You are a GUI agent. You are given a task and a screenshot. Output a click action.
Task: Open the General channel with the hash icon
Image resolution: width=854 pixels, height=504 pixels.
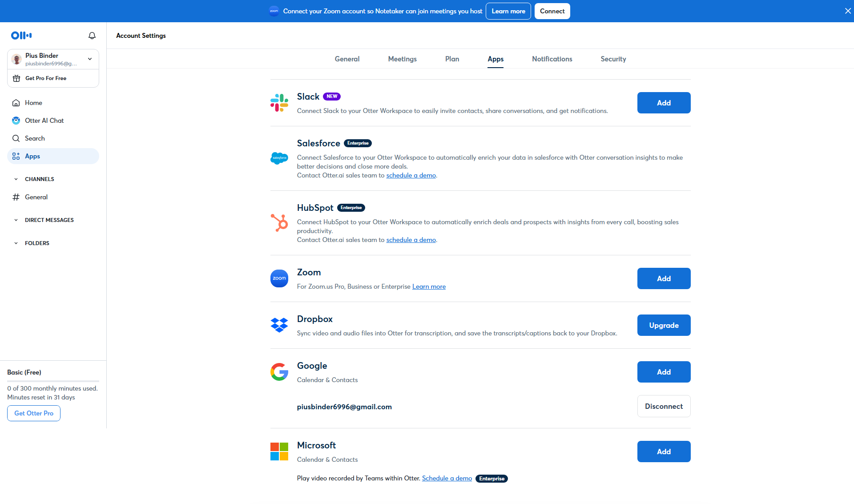pyautogui.click(x=36, y=197)
